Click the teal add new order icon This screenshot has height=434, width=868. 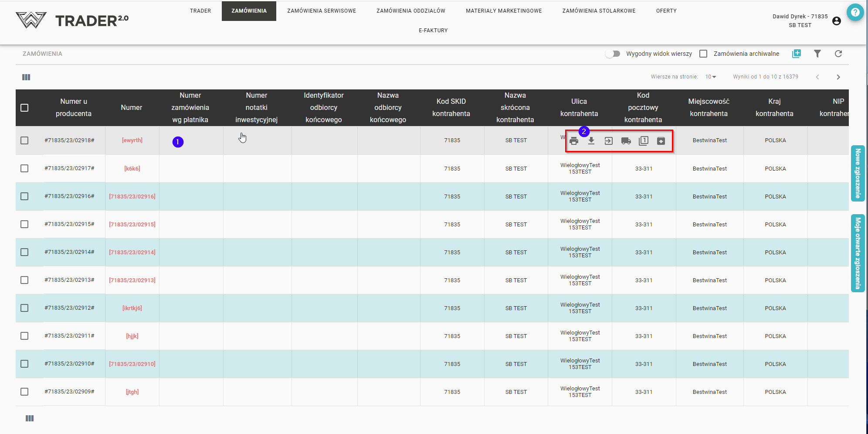click(x=797, y=54)
